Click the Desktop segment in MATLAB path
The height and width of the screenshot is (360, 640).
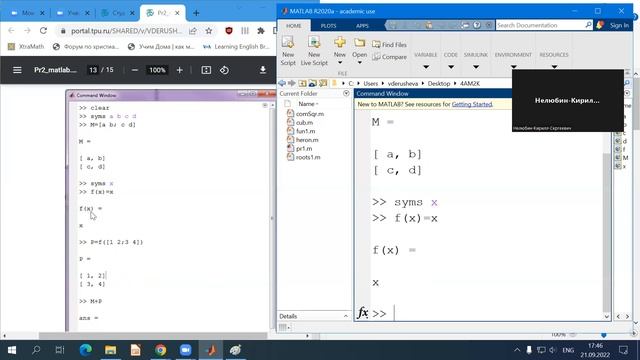pyautogui.click(x=439, y=83)
